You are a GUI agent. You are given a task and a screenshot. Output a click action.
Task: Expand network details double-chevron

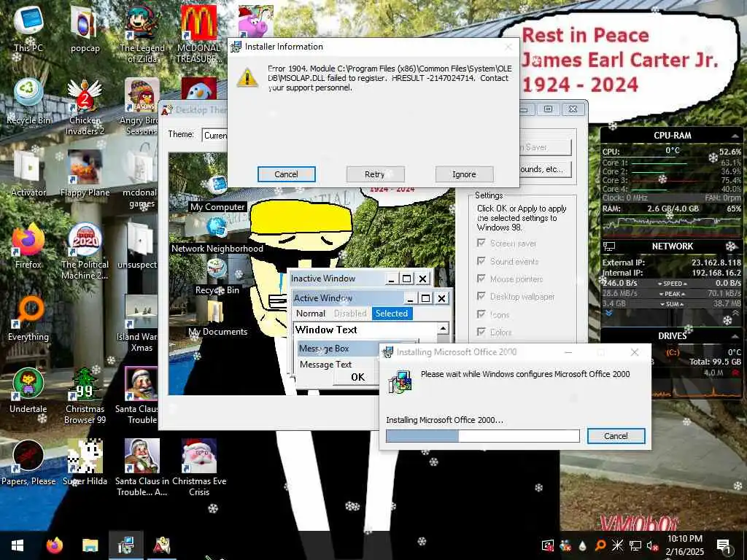pos(608,313)
